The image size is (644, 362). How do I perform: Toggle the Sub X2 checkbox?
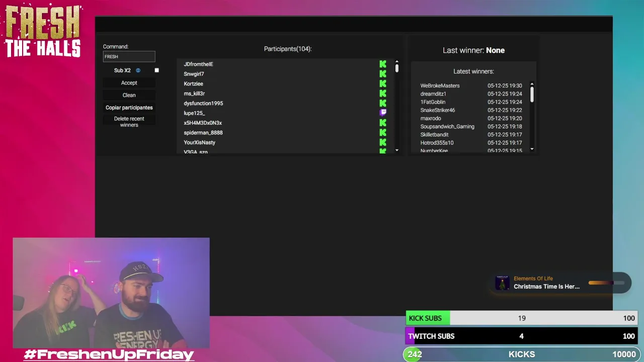click(x=156, y=70)
